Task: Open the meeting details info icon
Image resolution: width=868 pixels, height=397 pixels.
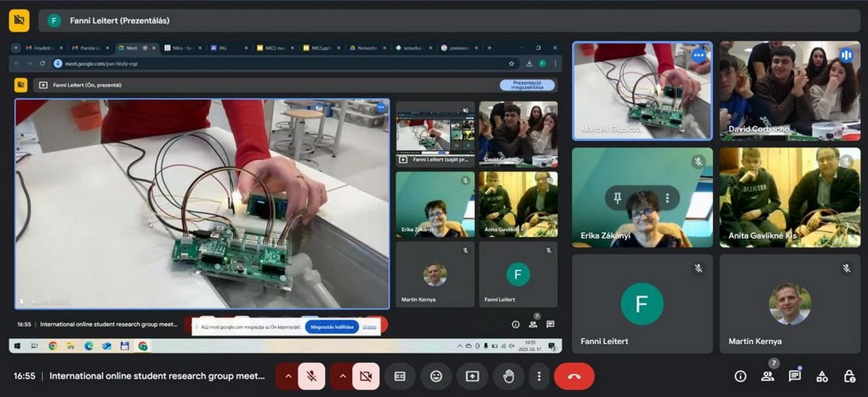Action: (x=741, y=376)
